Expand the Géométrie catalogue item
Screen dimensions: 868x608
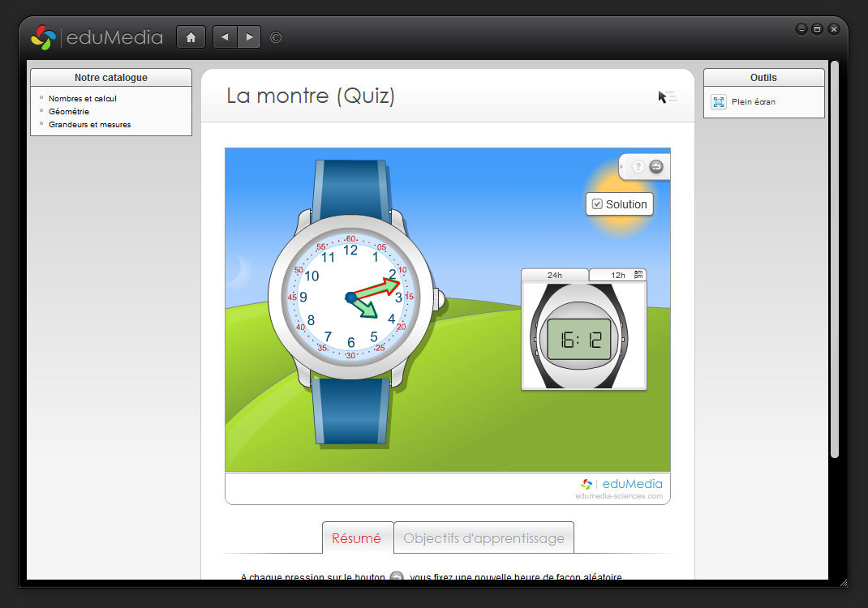pos(69,112)
